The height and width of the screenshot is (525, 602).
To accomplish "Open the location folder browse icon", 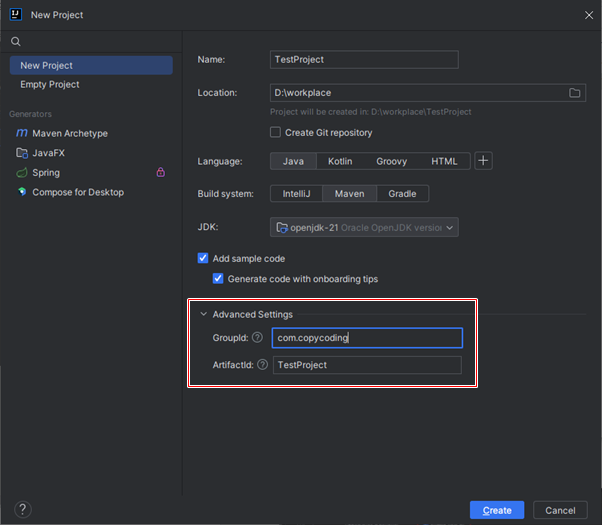I will coord(574,93).
